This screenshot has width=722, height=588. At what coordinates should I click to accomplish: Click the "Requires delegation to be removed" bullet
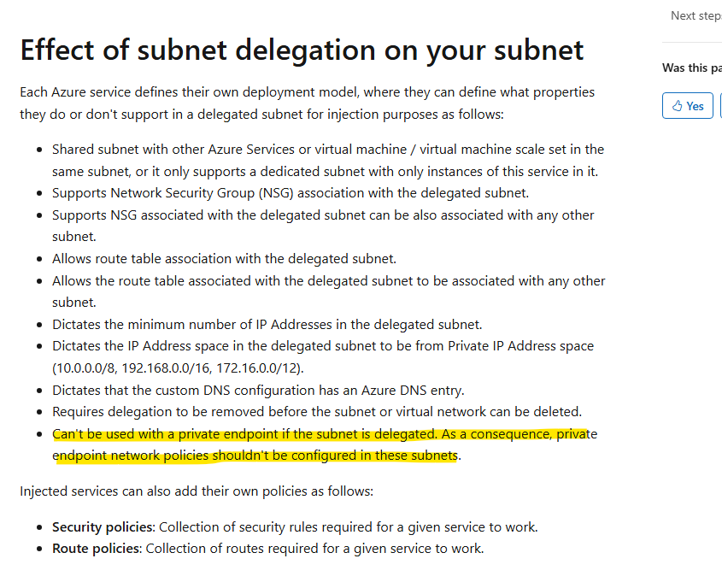[x=317, y=412]
